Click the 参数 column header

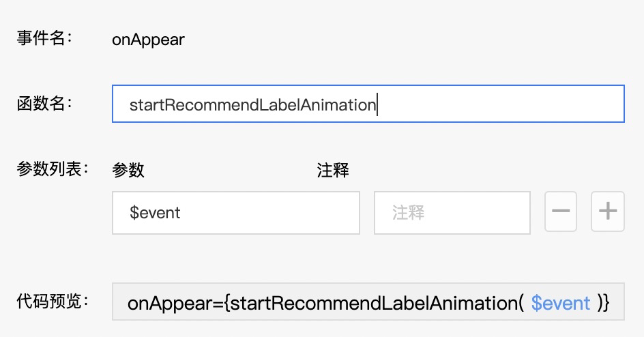coord(128,170)
